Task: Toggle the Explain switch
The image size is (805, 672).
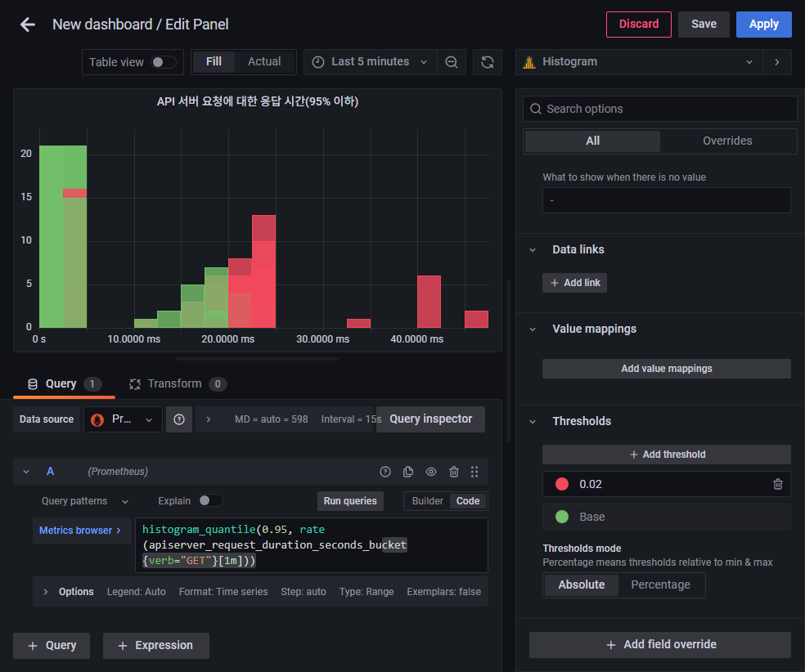Action: pos(210,500)
